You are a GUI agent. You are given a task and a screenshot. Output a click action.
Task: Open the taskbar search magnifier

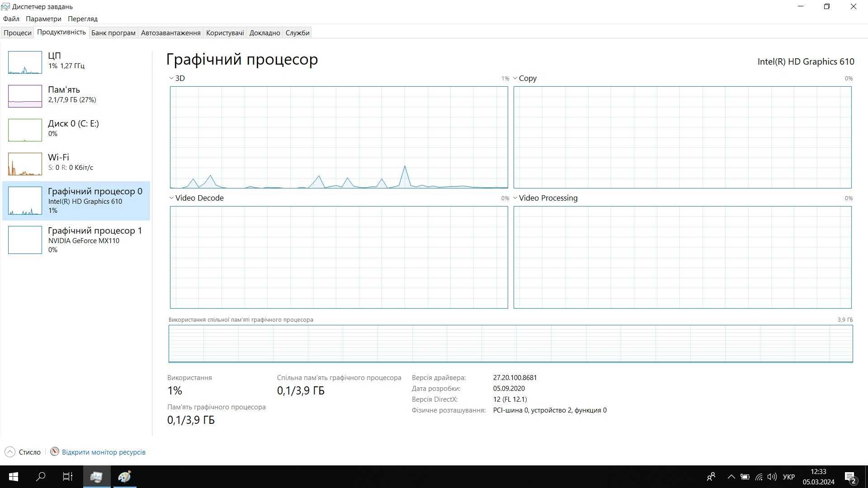[41, 477]
